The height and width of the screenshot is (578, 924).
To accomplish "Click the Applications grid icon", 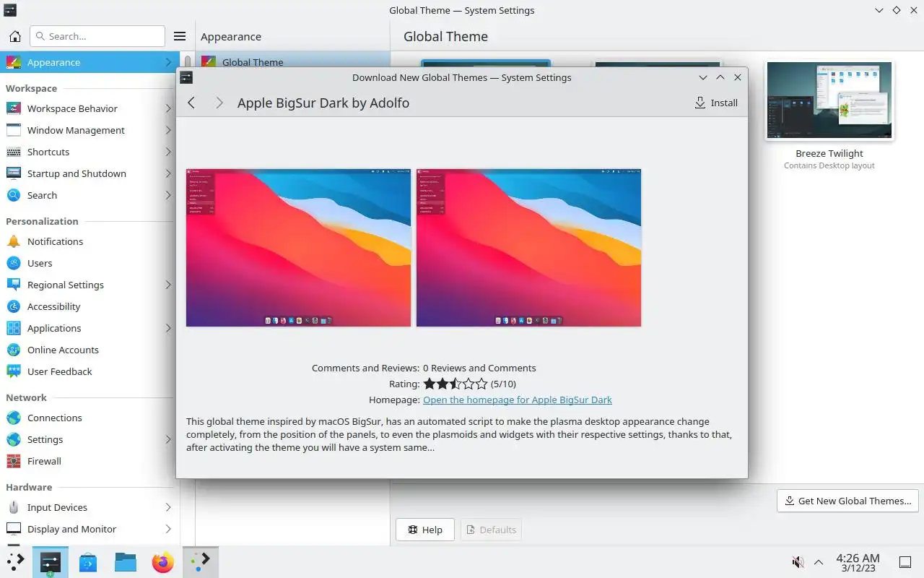I will pyautogui.click(x=14, y=328).
